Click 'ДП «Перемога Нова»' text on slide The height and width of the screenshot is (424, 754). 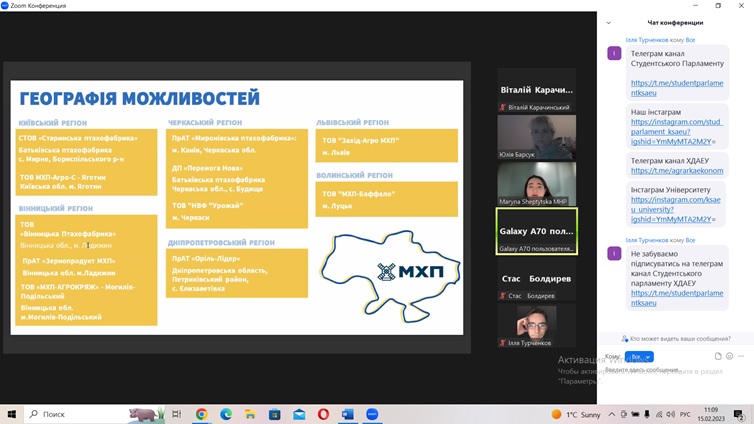tap(207, 168)
